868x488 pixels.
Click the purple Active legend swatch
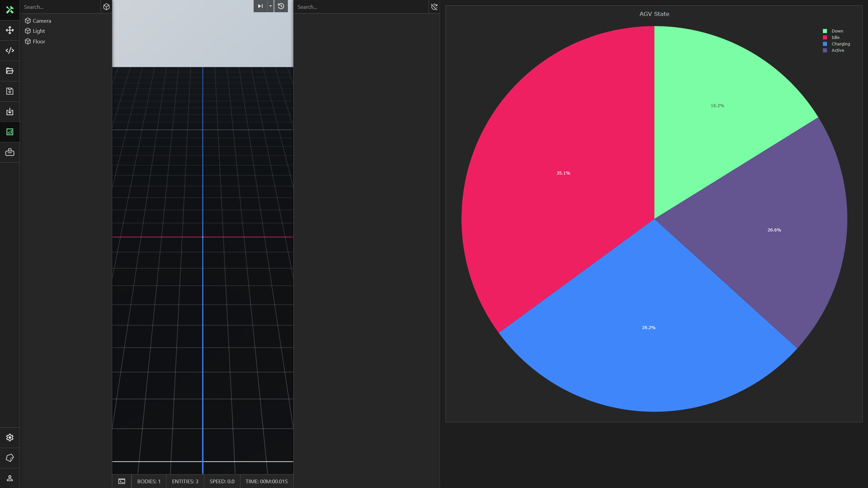point(825,50)
